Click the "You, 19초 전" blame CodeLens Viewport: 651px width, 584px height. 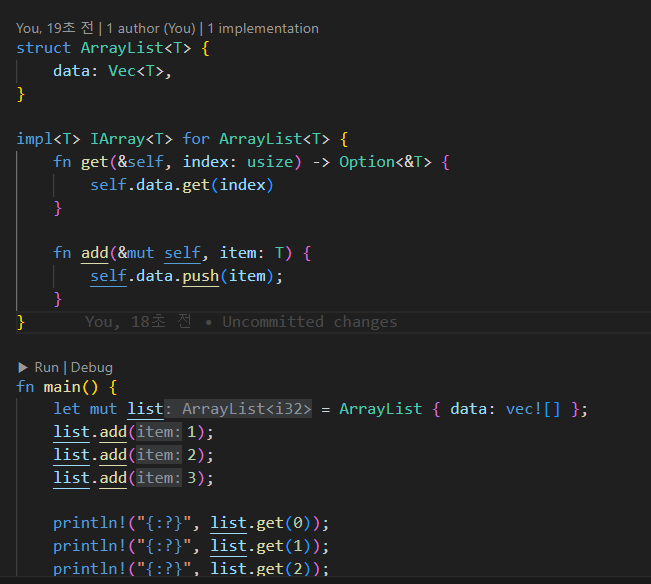[55, 28]
